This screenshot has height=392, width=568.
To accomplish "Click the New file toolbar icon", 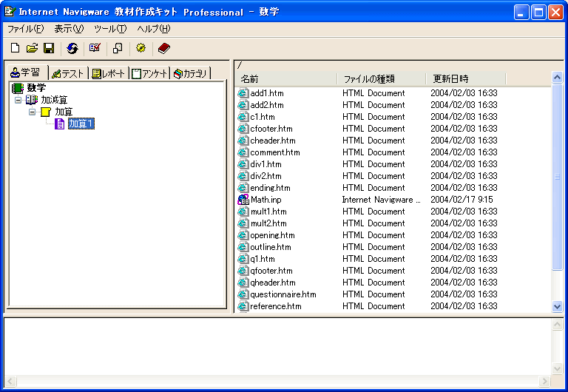I will click(x=16, y=48).
